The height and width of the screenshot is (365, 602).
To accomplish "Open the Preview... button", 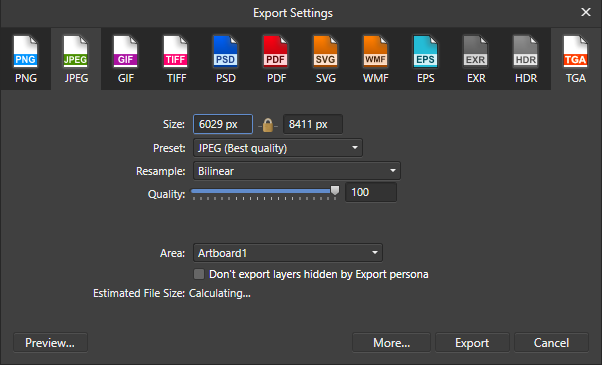I will click(x=50, y=342).
